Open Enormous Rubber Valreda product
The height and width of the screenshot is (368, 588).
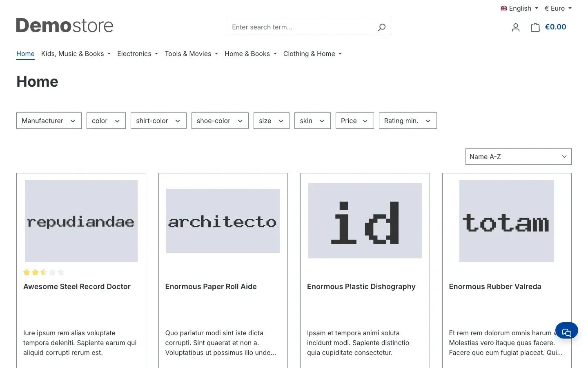[495, 287]
